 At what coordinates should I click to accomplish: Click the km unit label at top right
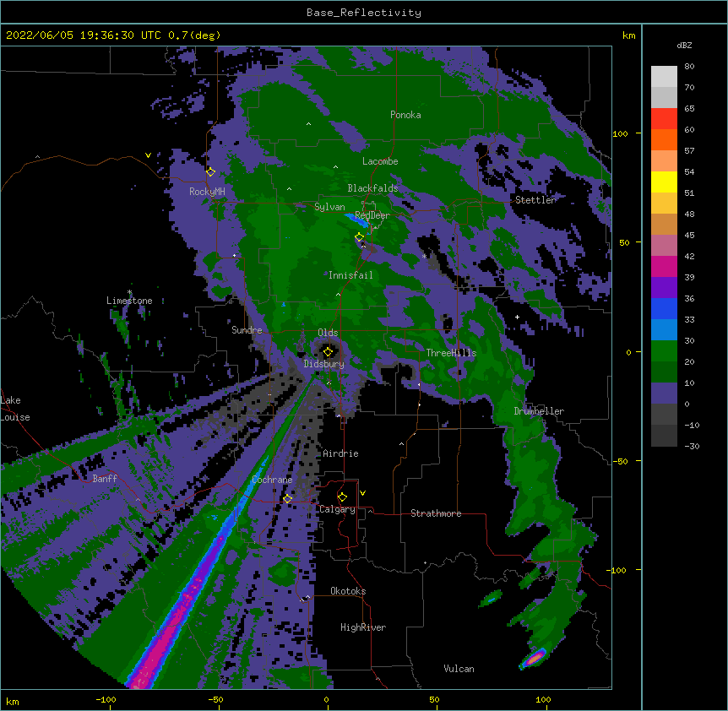628,35
